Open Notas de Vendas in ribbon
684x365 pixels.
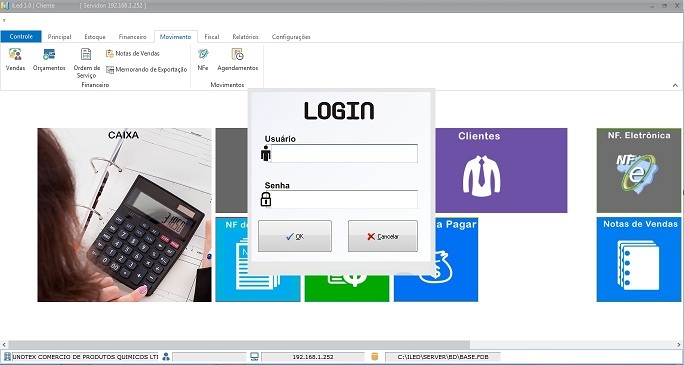point(133,54)
